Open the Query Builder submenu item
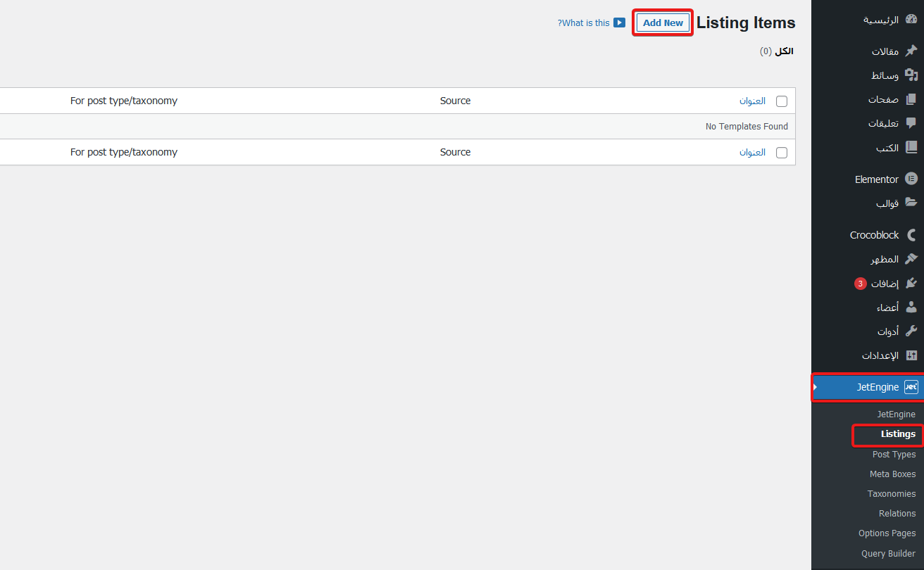Image resolution: width=924 pixels, height=570 pixels. pyautogui.click(x=888, y=553)
